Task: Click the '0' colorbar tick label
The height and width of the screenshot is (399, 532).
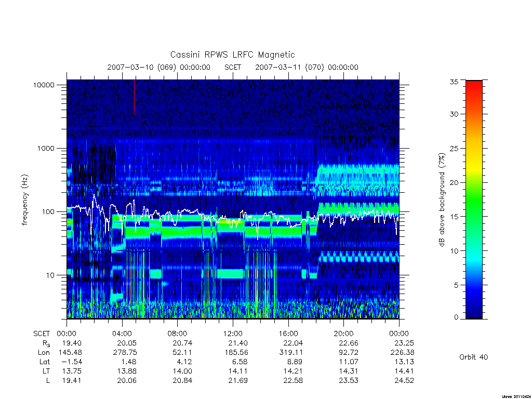Action: [x=456, y=317]
